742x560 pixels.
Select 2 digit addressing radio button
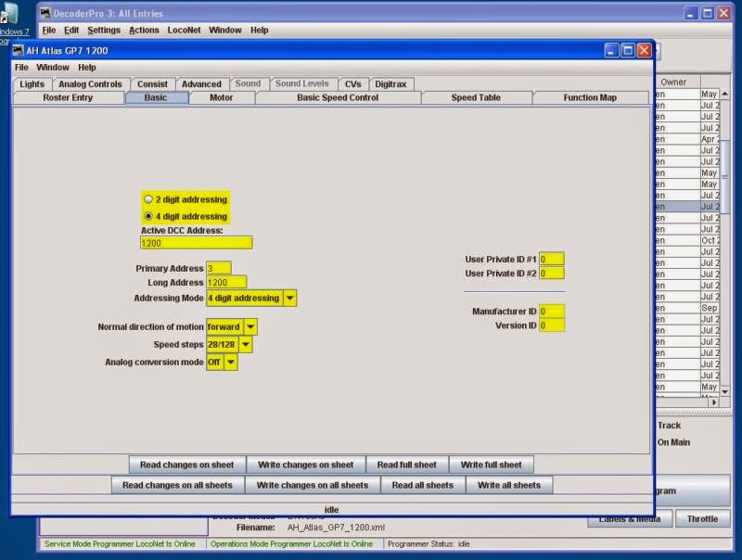(148, 199)
